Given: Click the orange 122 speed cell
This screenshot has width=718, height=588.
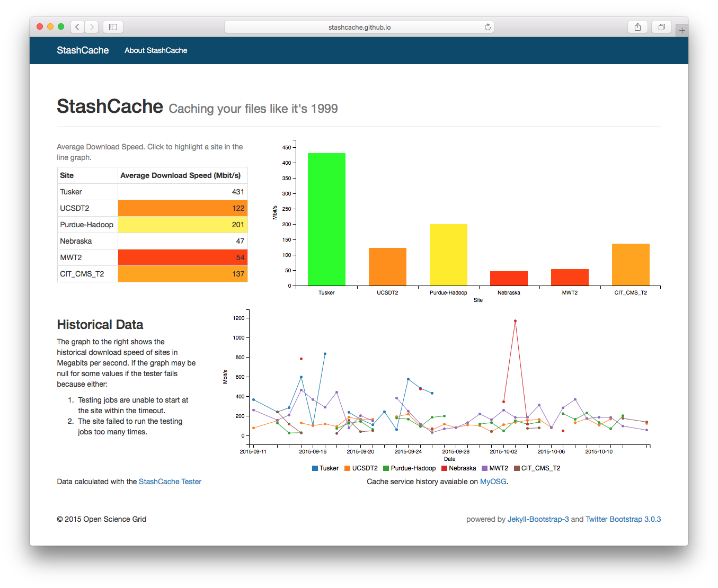Looking at the screenshot, I should (x=182, y=208).
